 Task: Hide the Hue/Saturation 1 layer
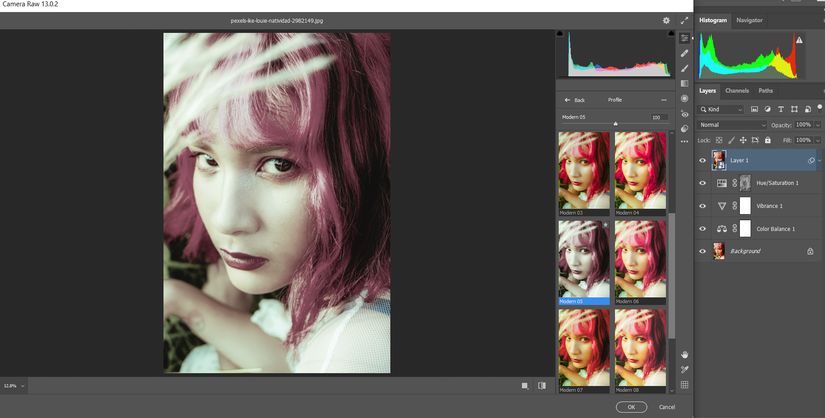click(x=702, y=183)
